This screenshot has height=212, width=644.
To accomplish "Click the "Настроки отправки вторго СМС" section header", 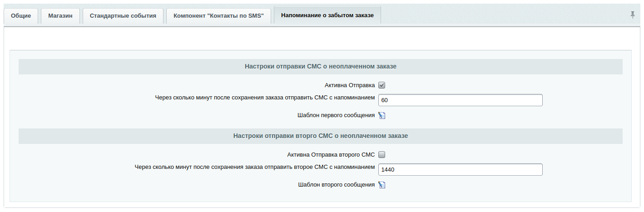I will pos(320,136).
